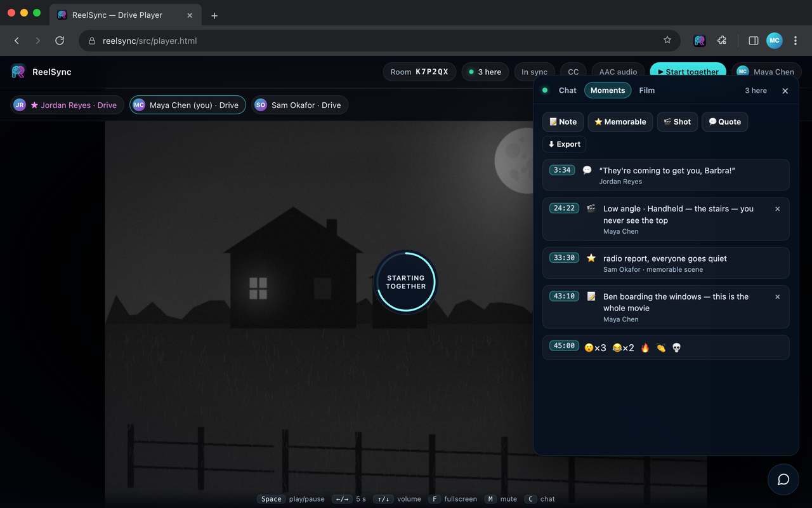Click the 3 here label in panel header
This screenshot has height=508, width=812.
756,91
